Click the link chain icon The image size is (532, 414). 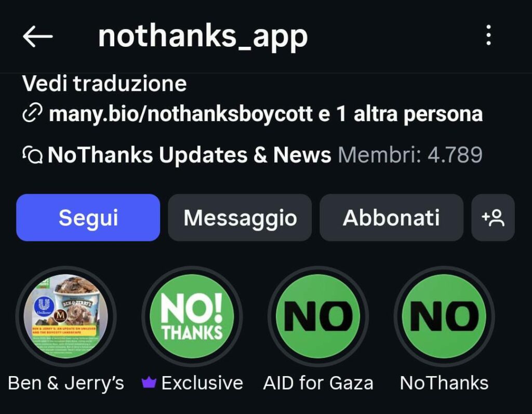[x=32, y=113]
